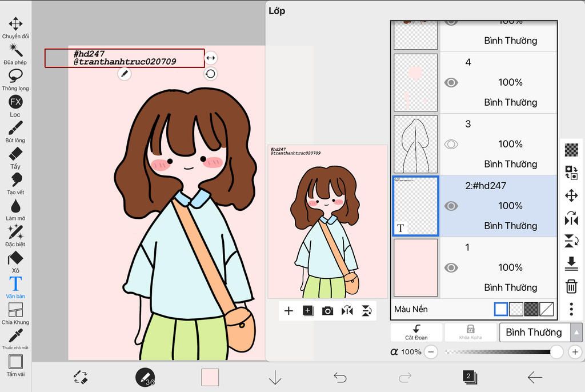This screenshot has width=585, height=392.
Task: Select the Xô bucket fill tool
Action: point(15,262)
